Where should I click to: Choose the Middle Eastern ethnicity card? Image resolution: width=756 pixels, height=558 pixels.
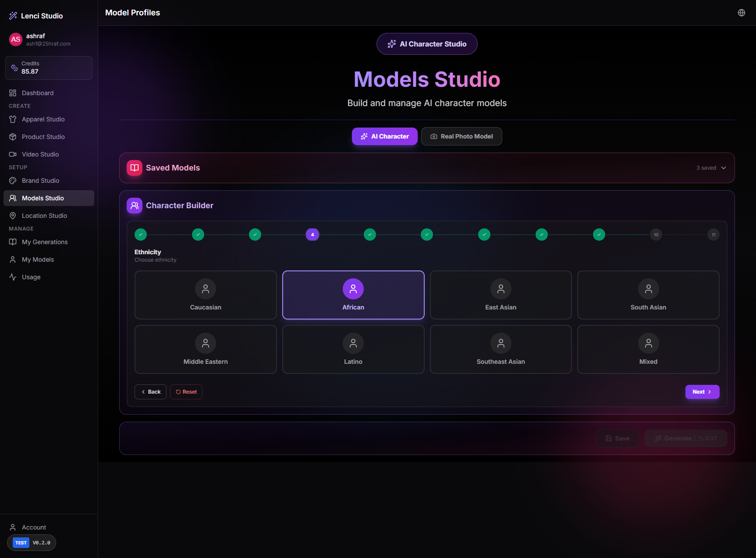pos(206,349)
